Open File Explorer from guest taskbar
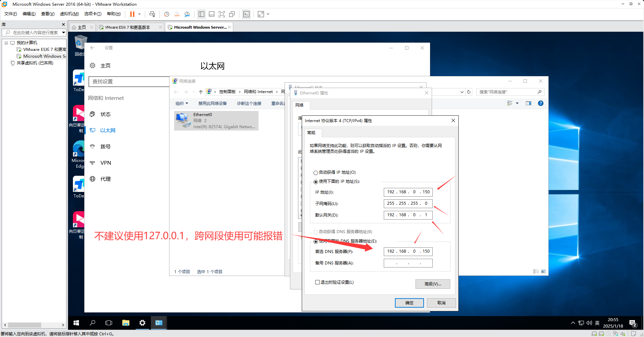The width and height of the screenshot is (644, 337). 126,323
